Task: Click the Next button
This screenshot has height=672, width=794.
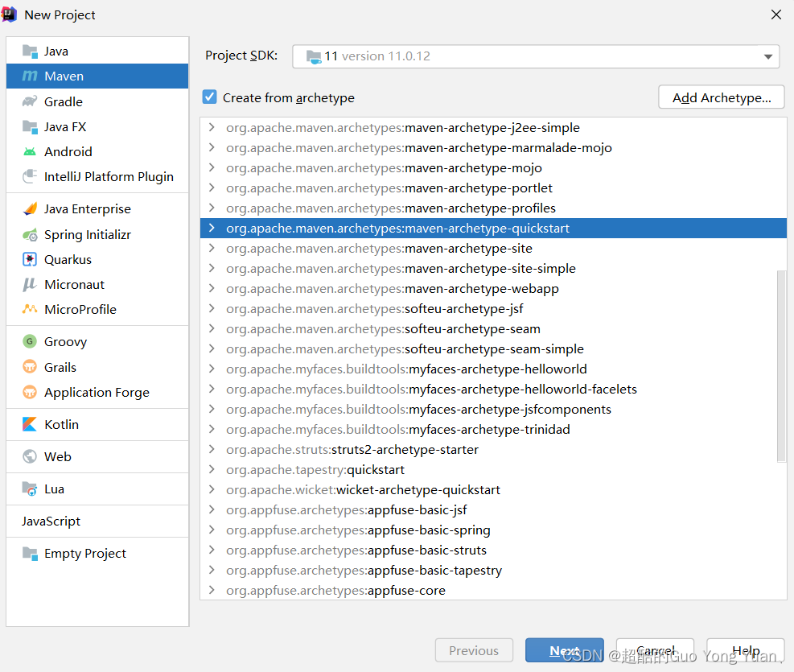Action: coord(564,650)
